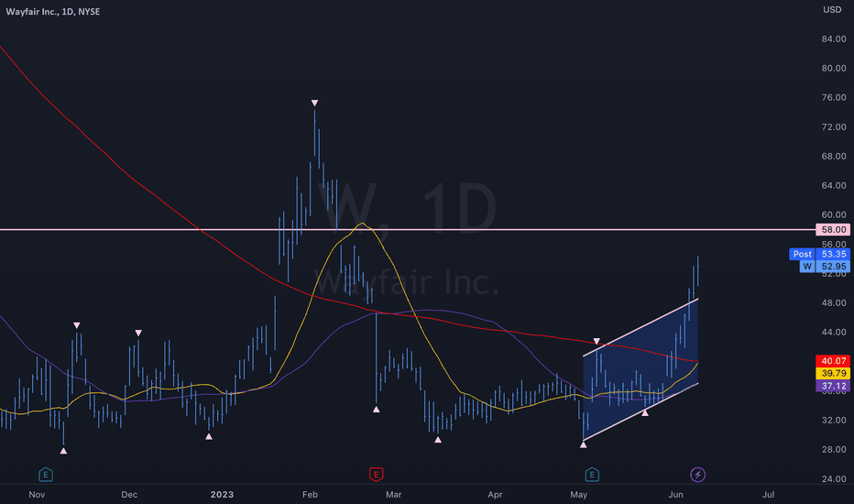
Task: Click the pink 58.00 horizontal line label
Action: (x=833, y=229)
